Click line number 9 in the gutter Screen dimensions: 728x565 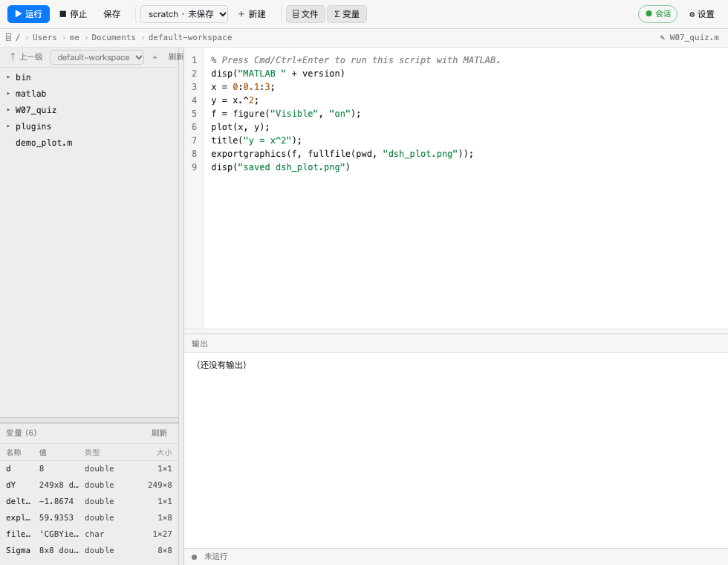(194, 167)
